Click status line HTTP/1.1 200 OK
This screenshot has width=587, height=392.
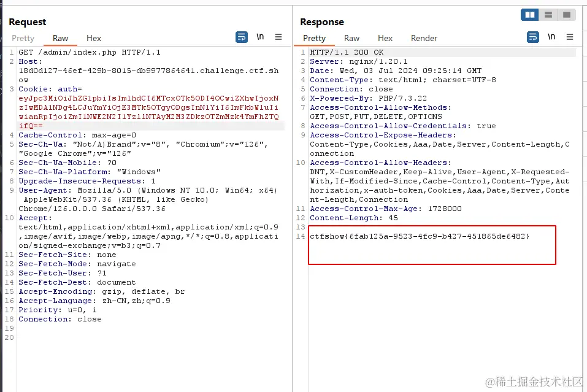tap(347, 52)
